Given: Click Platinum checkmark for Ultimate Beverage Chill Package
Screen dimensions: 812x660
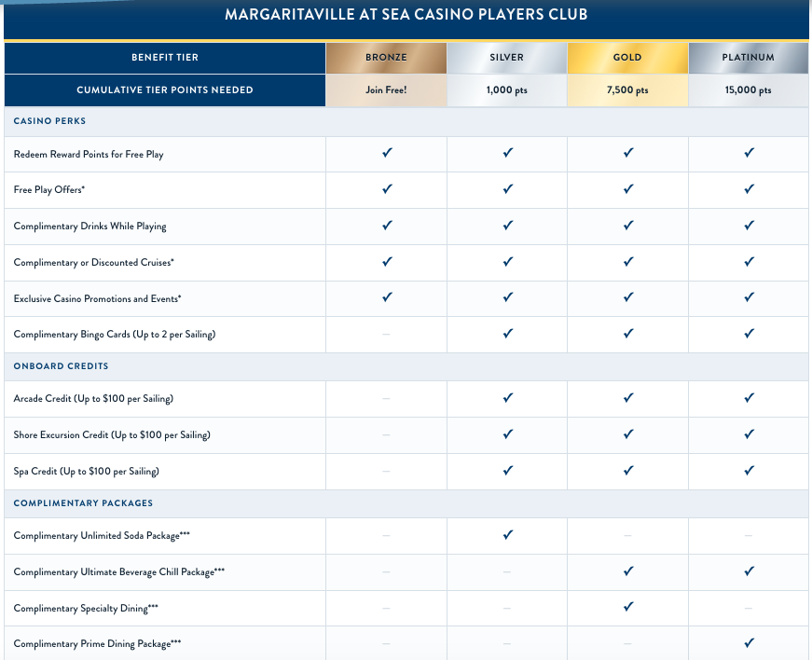Looking at the screenshot, I should 749,571.
